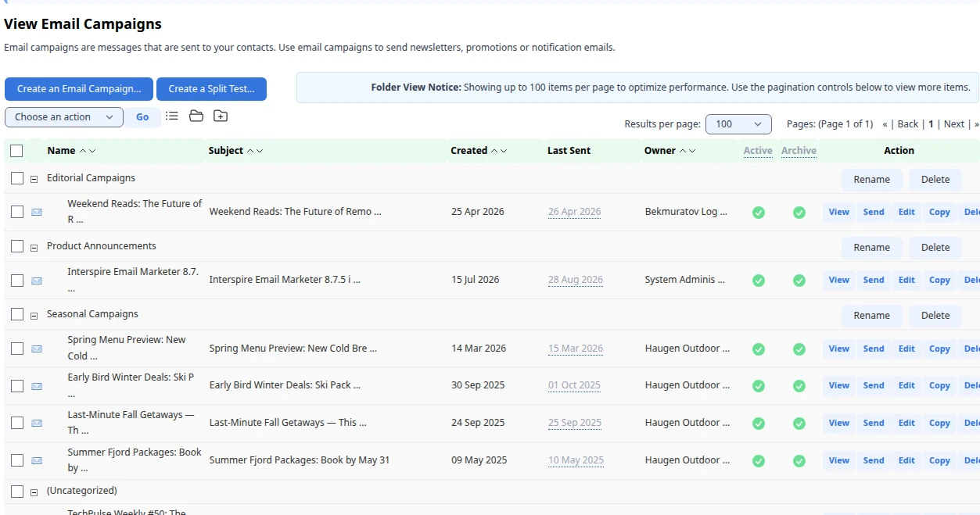Click envelope icon for Last-Minute Fall Getaways
This screenshot has width=980, height=515.
click(37, 423)
